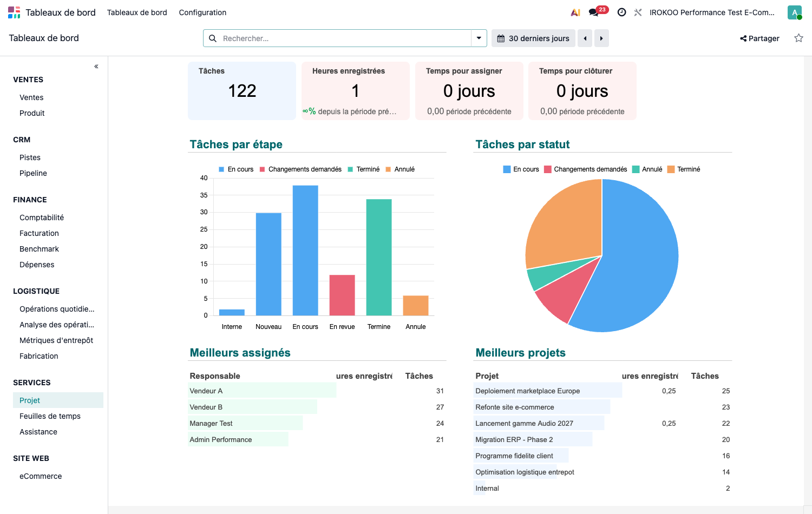Mark dashboard as favorite with star
This screenshot has width=812, height=514.
click(798, 38)
